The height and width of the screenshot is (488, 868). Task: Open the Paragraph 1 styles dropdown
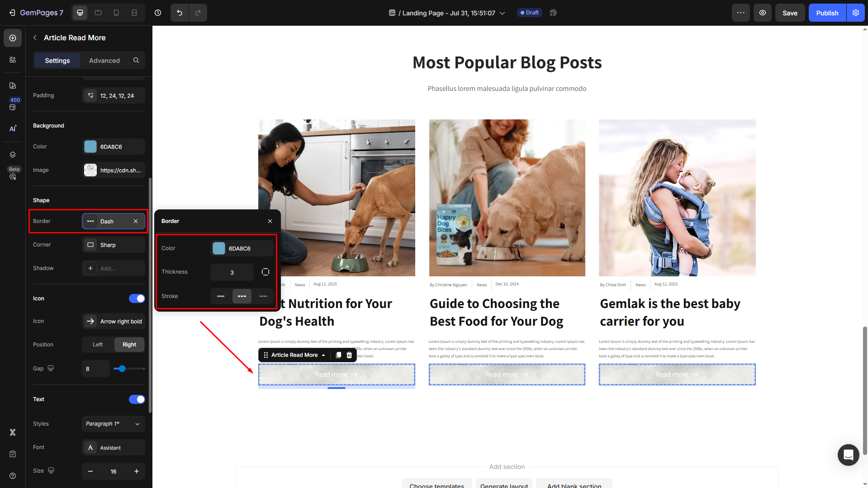coord(114,424)
